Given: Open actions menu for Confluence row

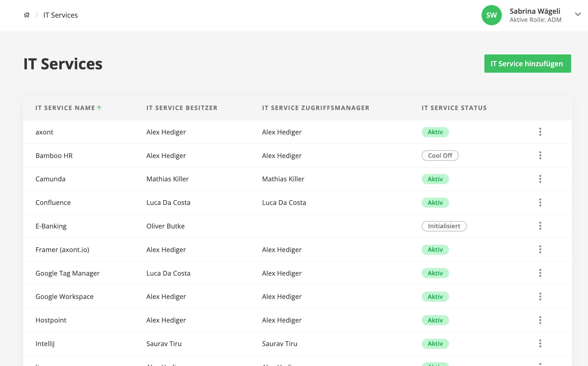Looking at the screenshot, I should 540,203.
